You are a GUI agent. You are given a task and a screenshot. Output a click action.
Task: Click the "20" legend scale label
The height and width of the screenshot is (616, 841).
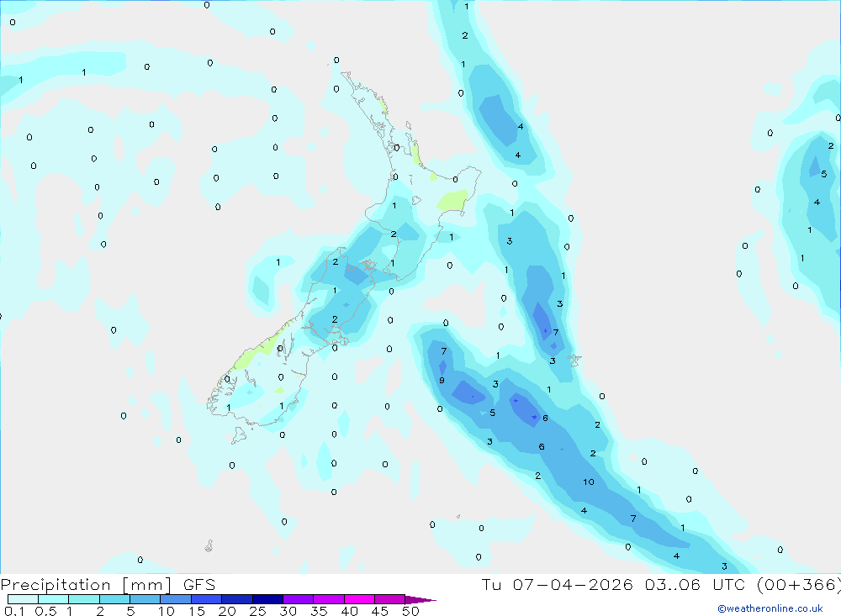click(x=227, y=611)
